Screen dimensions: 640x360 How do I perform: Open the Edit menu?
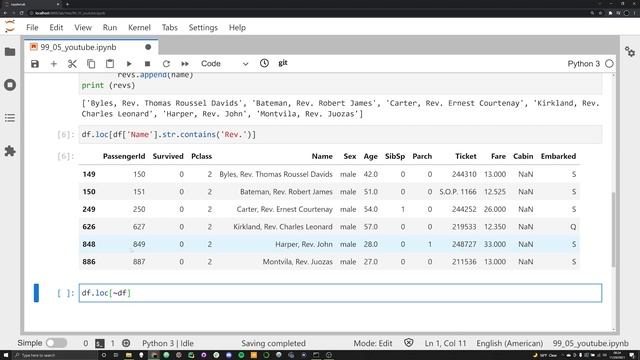56,27
